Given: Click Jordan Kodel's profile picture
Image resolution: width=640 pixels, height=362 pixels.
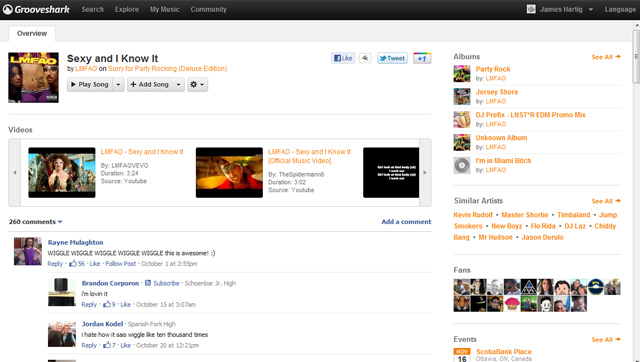Looking at the screenshot, I should point(62,333).
